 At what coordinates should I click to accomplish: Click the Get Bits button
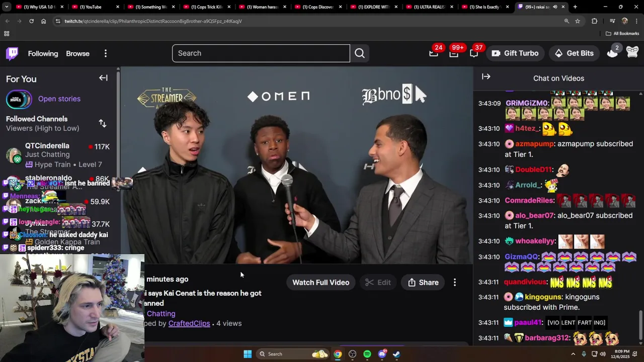(574, 53)
